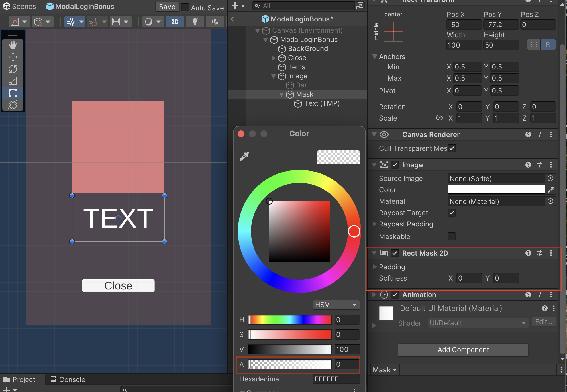The image size is (567, 392).
Task: Click Add Component in the Inspector
Action: click(x=463, y=350)
